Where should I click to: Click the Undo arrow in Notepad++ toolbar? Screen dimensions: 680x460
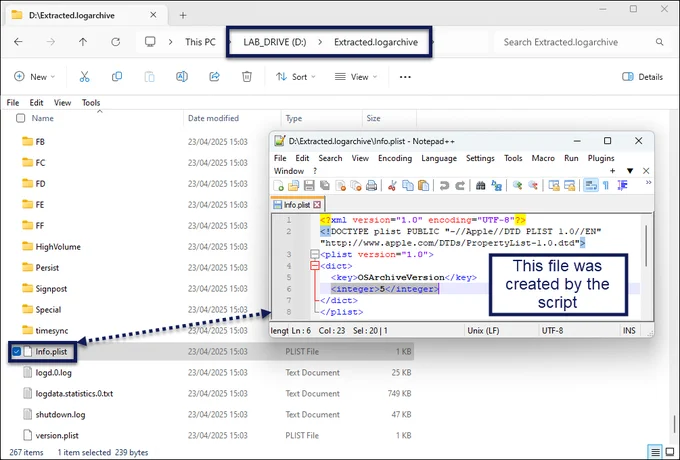pos(444,186)
